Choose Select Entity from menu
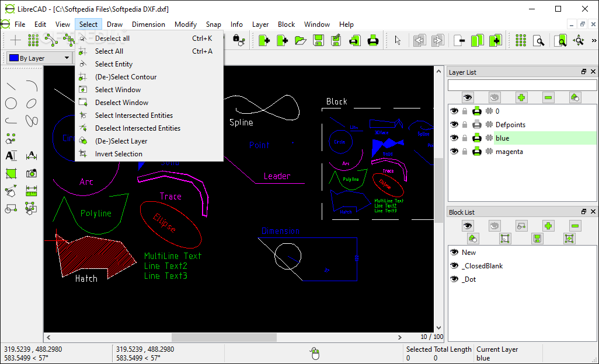 click(x=149, y=64)
